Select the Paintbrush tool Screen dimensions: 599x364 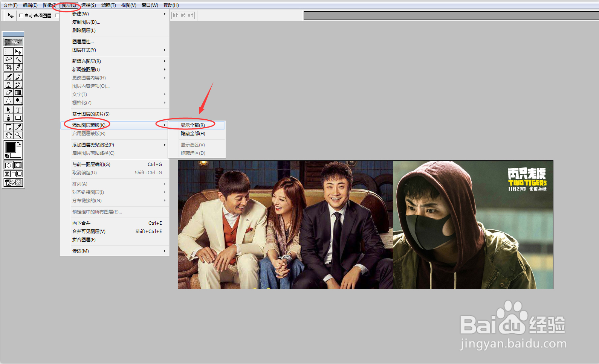pos(18,77)
